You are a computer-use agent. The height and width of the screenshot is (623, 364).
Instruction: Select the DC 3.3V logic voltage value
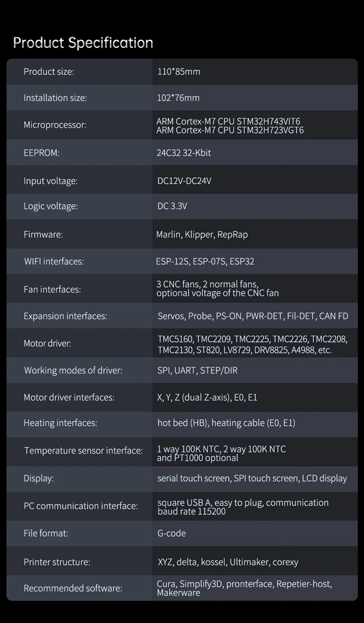pos(172,206)
